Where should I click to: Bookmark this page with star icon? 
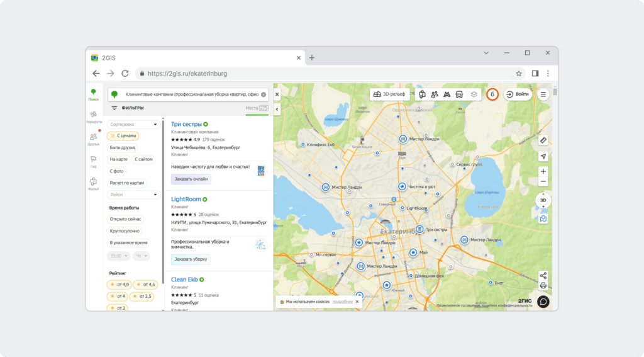(x=519, y=74)
